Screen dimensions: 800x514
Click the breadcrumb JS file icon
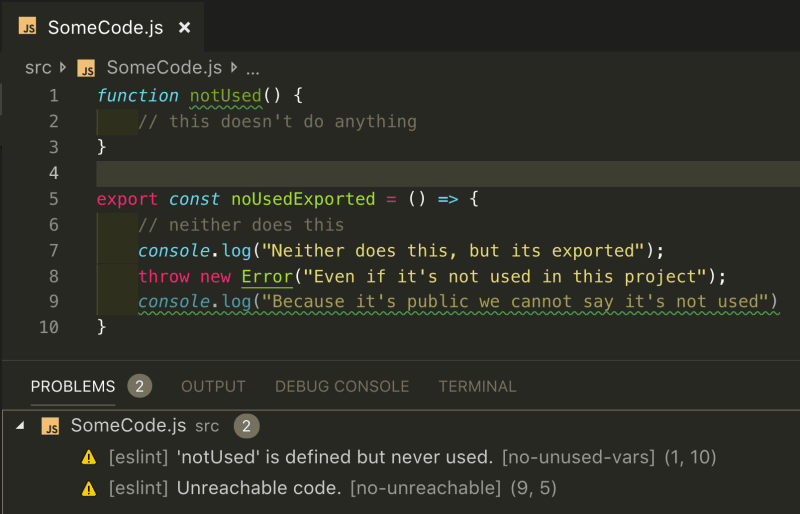[x=86, y=68]
